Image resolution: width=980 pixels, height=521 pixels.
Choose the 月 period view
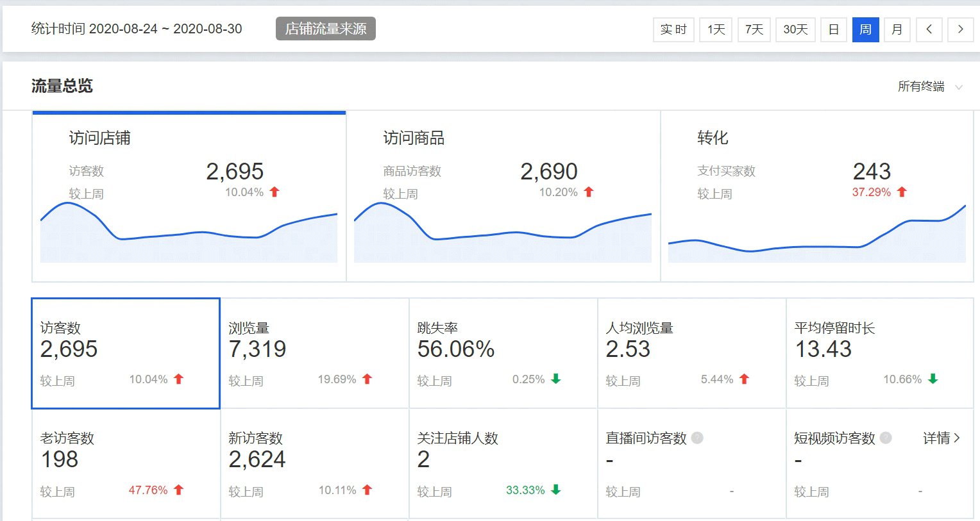897,29
